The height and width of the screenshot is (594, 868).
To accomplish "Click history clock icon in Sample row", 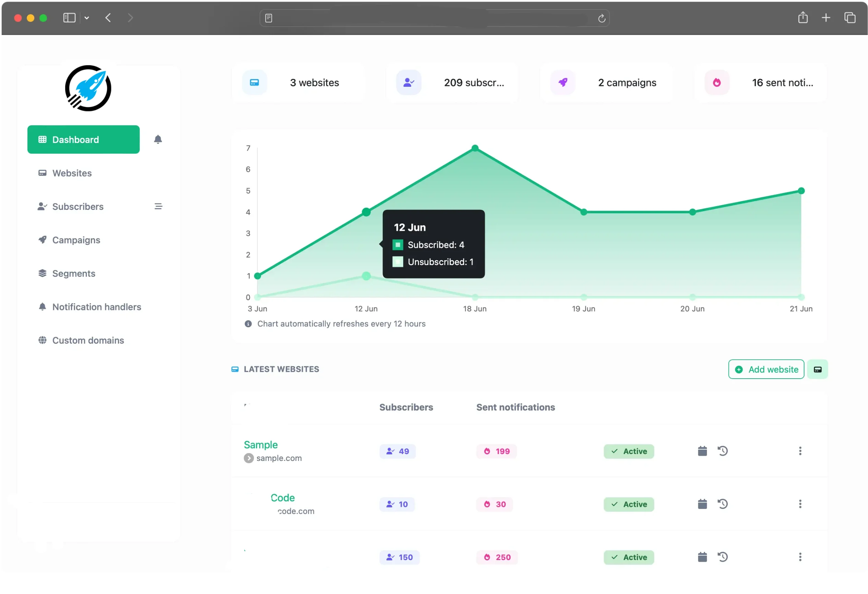I will coord(723,451).
